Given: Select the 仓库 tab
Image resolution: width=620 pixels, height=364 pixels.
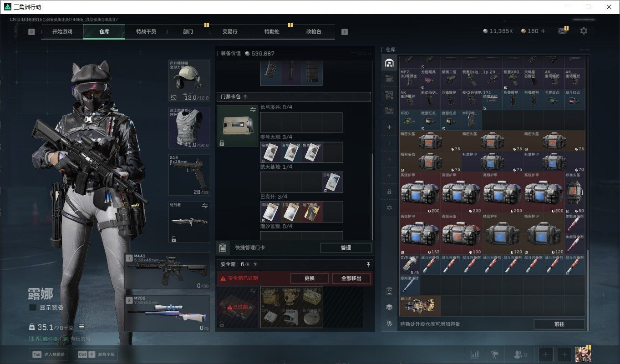Looking at the screenshot, I should click(x=104, y=32).
